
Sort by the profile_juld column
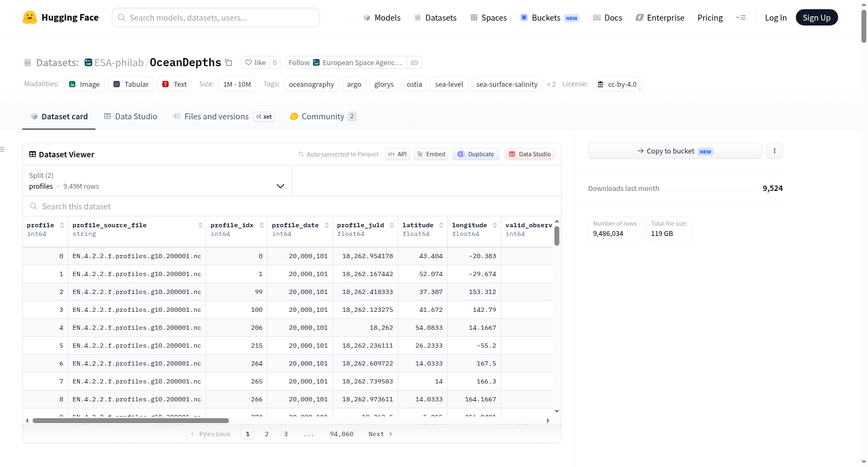[392, 225]
